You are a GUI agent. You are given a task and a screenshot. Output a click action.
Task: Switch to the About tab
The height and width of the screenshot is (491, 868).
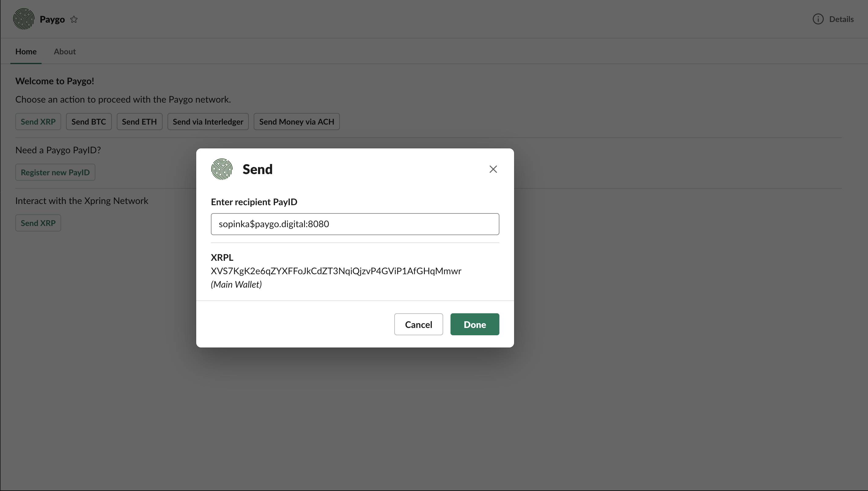click(x=64, y=52)
